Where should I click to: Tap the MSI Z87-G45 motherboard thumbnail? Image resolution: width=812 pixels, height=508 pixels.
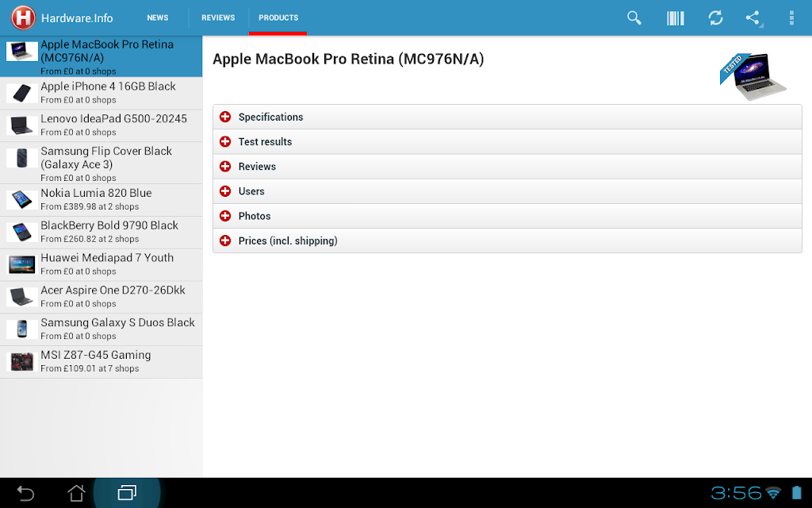pos(21,362)
